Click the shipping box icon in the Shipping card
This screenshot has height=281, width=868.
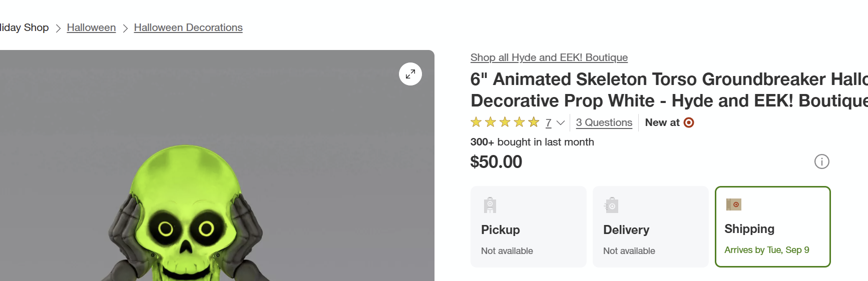(x=733, y=204)
